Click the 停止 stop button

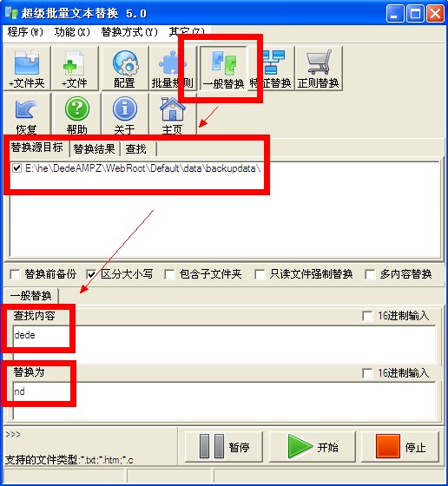[400, 447]
